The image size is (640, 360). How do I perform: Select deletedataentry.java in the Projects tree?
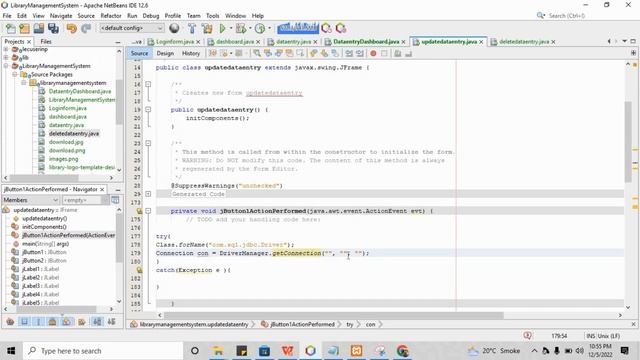tap(73, 133)
